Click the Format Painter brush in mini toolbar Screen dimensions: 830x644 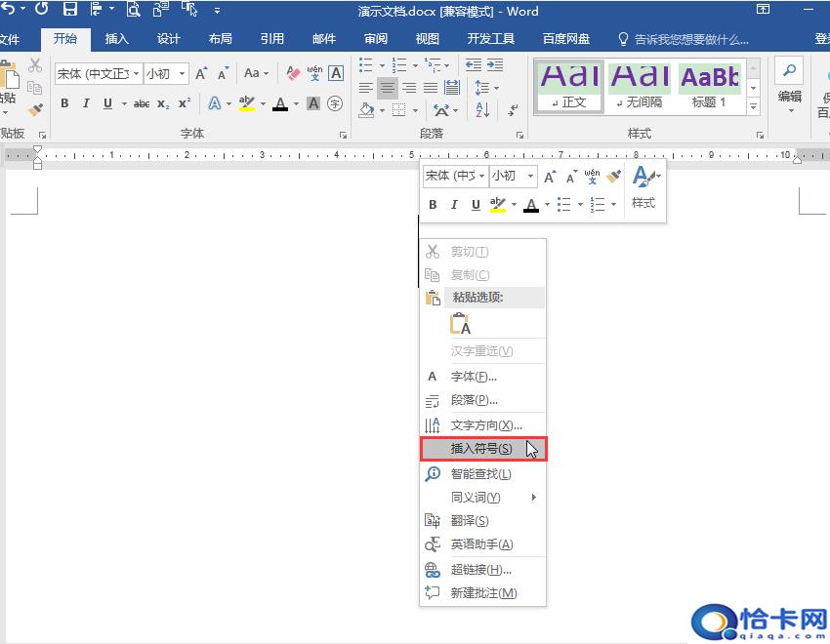(x=613, y=177)
